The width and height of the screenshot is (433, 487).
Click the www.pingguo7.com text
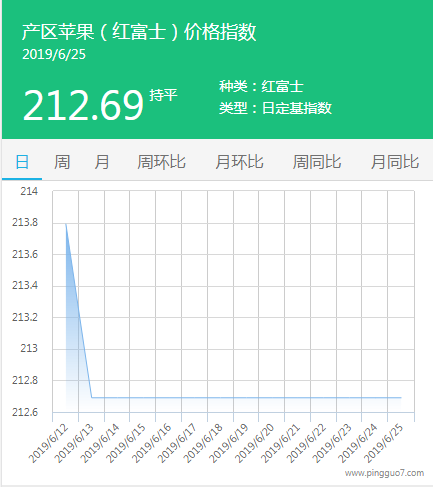click(384, 473)
